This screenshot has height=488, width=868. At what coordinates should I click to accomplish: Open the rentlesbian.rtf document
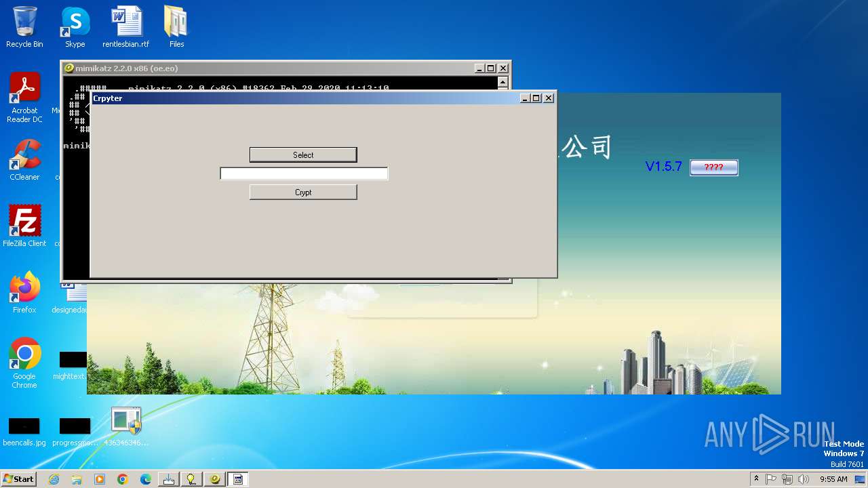[126, 27]
